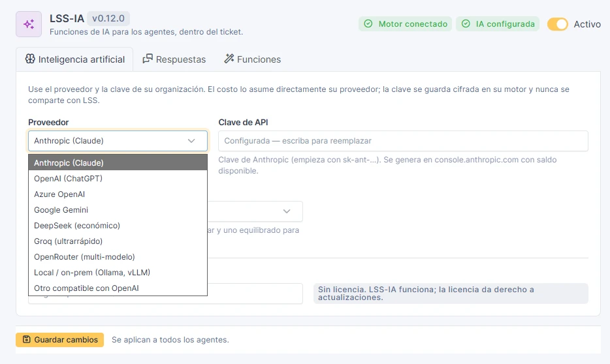Click the Sin licencia notice box
The height and width of the screenshot is (364, 610).
coord(451,294)
